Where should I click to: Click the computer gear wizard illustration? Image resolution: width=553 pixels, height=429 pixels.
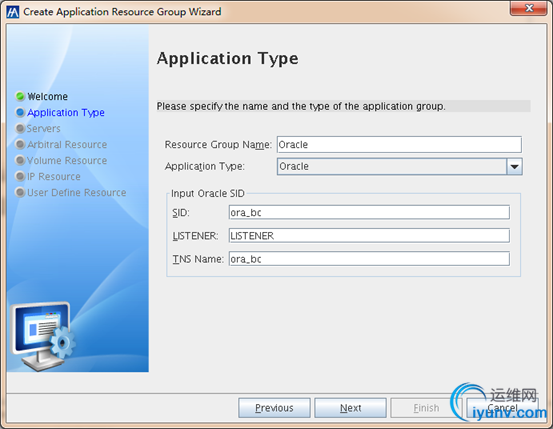[x=43, y=336]
